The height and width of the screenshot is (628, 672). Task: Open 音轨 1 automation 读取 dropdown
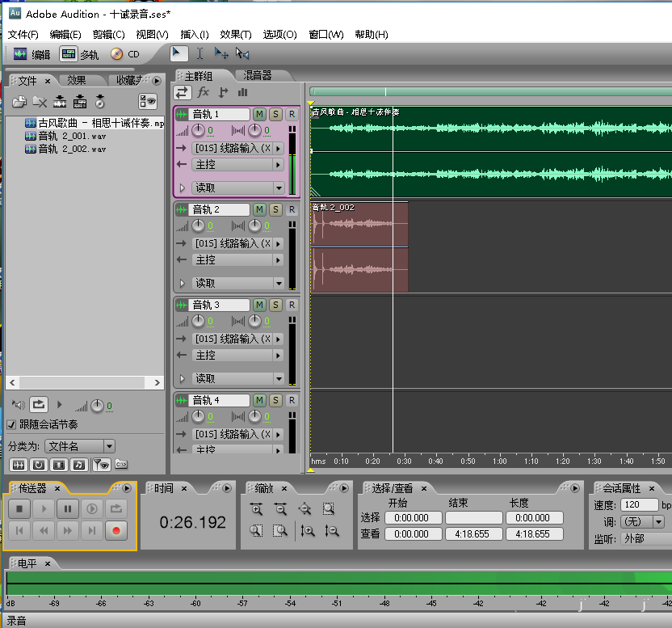tap(237, 188)
